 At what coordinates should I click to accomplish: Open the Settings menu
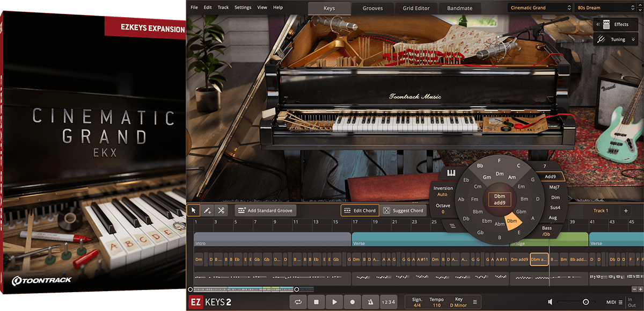pyautogui.click(x=243, y=8)
